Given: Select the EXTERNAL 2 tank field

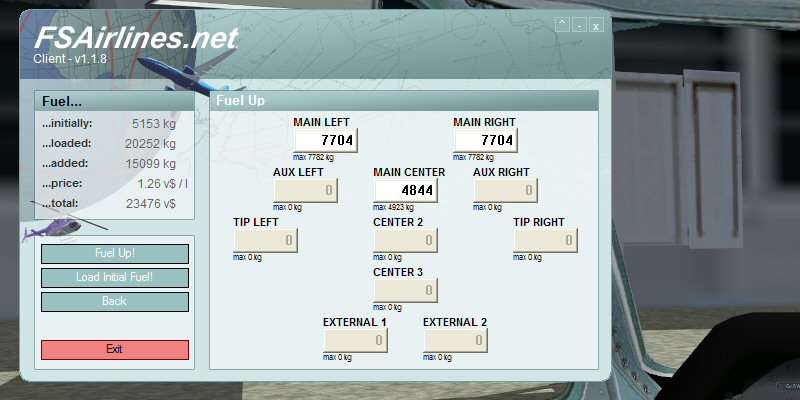Looking at the screenshot, I should coord(456,340).
